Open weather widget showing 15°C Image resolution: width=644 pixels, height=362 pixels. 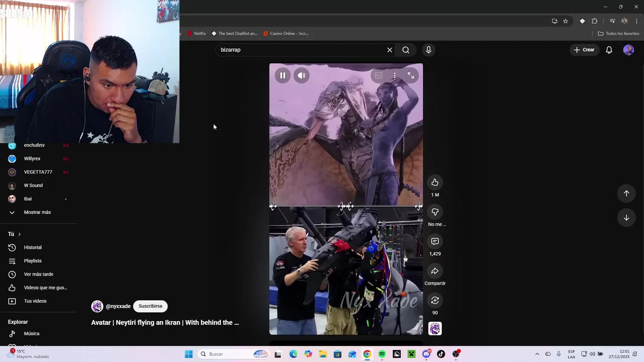pos(28,354)
